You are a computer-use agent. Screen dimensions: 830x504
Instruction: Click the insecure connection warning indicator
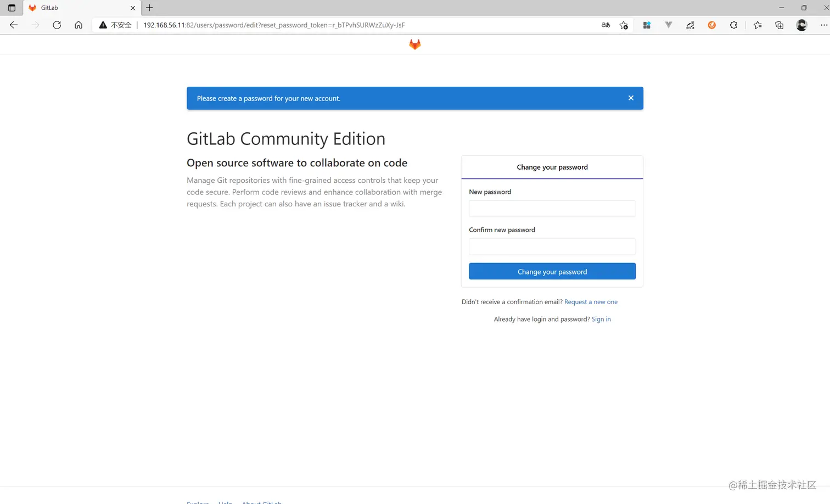pos(114,25)
